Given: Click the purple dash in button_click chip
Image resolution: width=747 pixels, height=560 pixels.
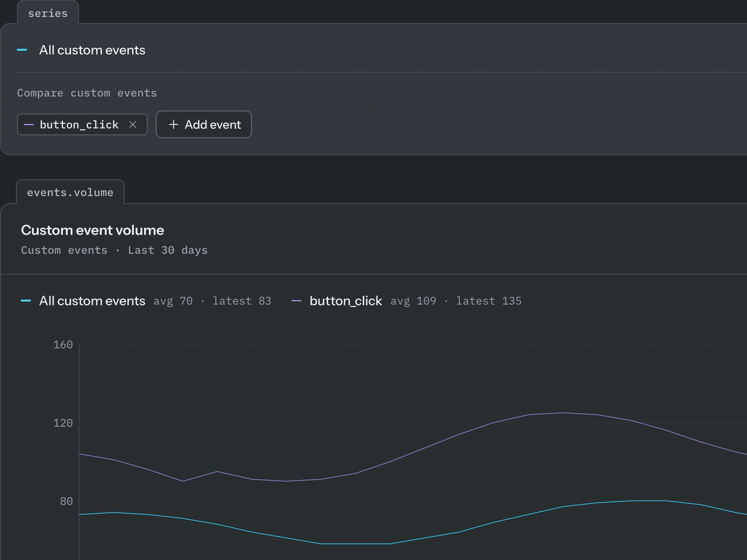Looking at the screenshot, I should pos(29,124).
